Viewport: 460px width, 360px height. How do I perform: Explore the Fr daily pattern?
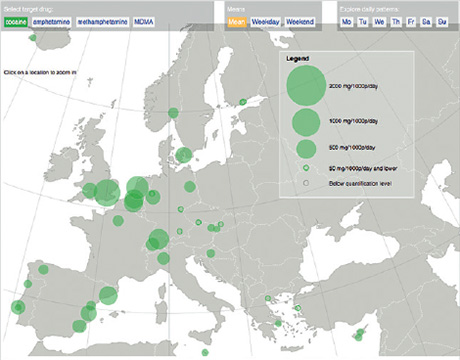point(411,22)
